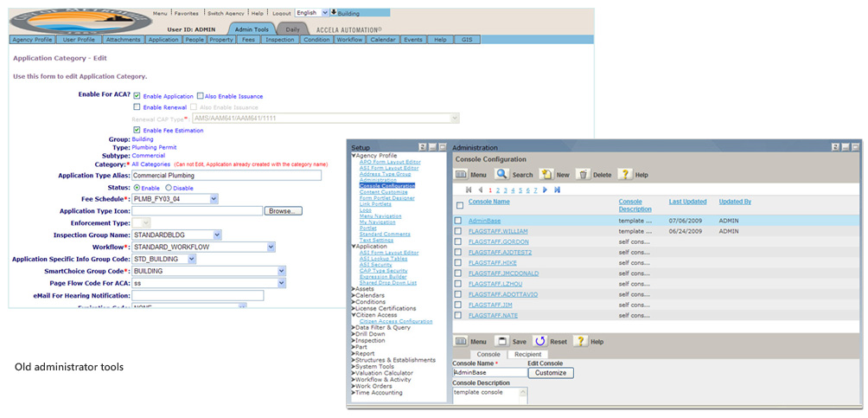The width and height of the screenshot is (868, 418).
Task: Enable the Enable Application checkbox
Action: (x=137, y=96)
